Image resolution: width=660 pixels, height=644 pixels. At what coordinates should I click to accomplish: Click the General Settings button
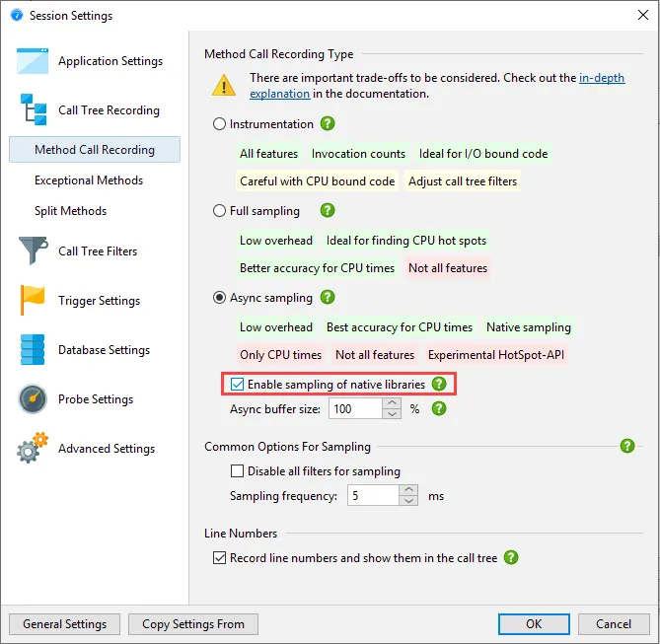65,623
